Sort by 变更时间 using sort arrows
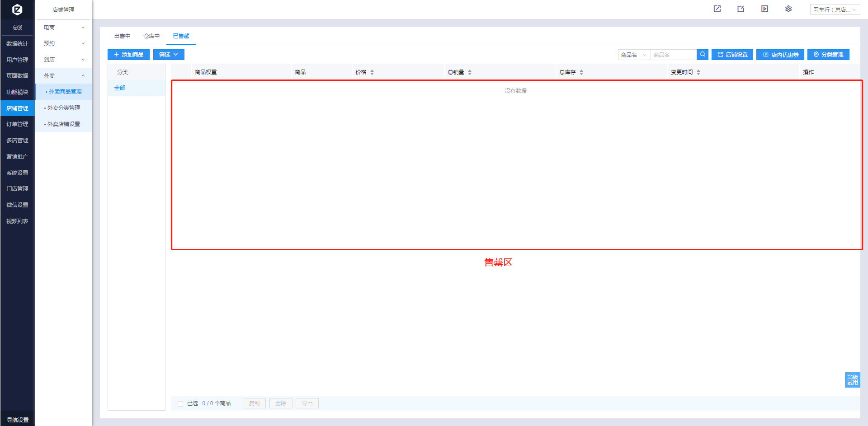The height and width of the screenshot is (426, 868). (698, 72)
